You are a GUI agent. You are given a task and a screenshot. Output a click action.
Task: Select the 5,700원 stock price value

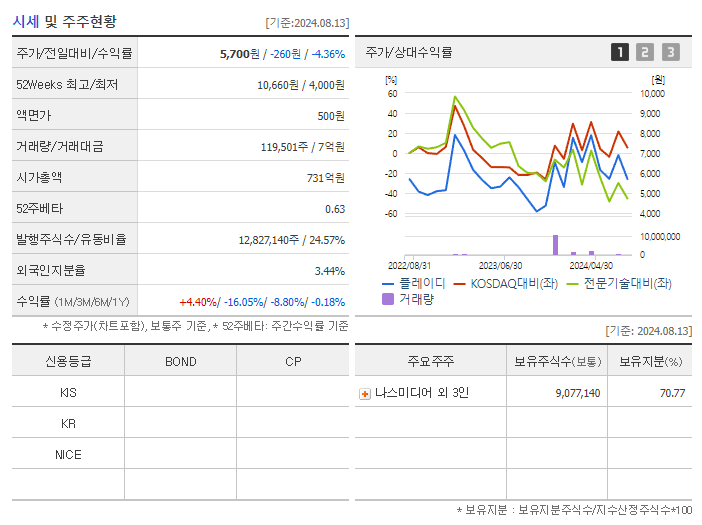pyautogui.click(x=240, y=54)
